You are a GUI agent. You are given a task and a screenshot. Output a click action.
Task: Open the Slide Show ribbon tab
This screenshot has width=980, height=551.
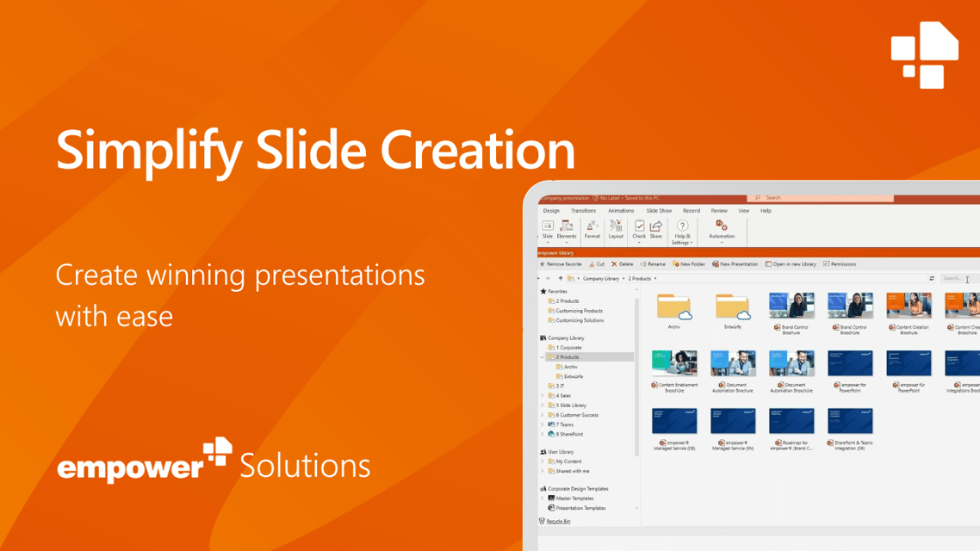pos(659,211)
